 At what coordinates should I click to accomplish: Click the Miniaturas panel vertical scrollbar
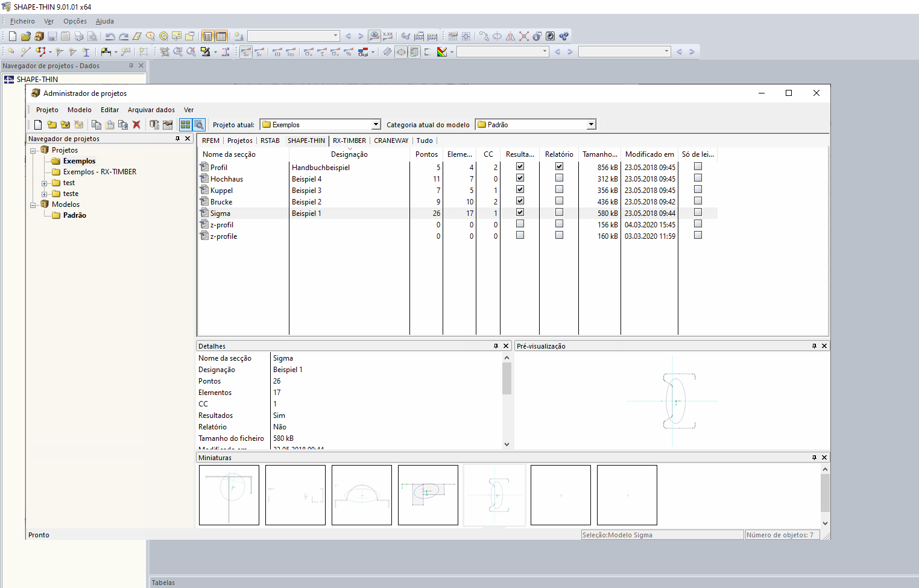pyautogui.click(x=825, y=496)
